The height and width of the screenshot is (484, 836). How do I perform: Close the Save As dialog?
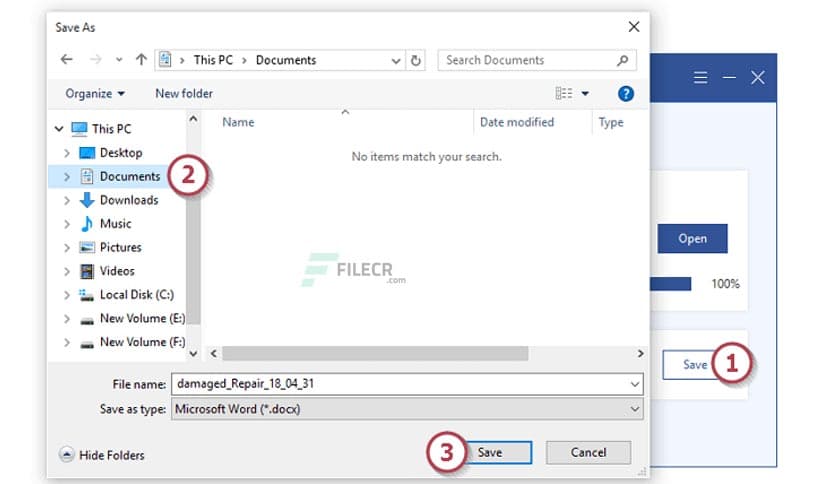click(634, 27)
